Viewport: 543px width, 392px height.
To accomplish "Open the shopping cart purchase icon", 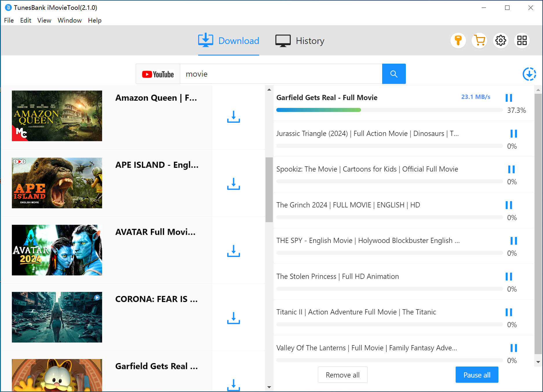I will (x=479, y=41).
